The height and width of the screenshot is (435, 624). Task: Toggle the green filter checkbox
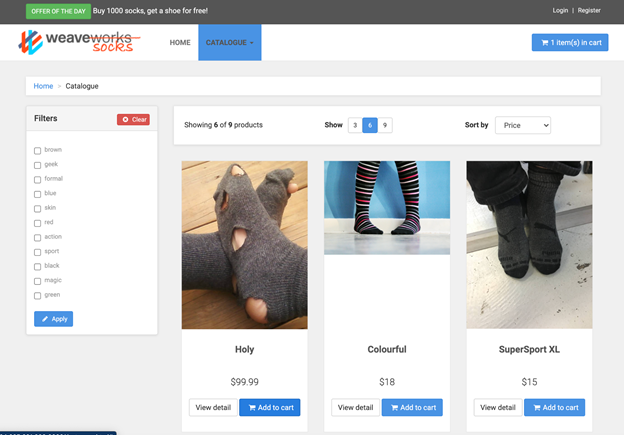pos(38,295)
